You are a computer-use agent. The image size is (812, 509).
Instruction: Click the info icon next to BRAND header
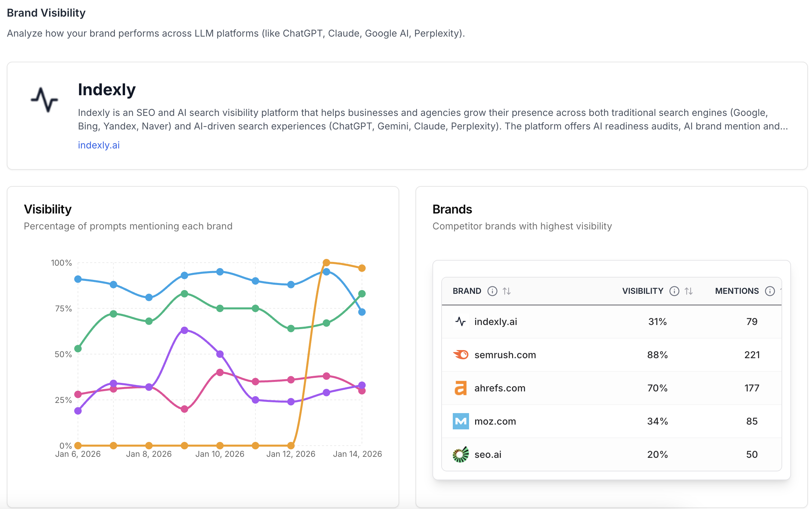click(492, 291)
